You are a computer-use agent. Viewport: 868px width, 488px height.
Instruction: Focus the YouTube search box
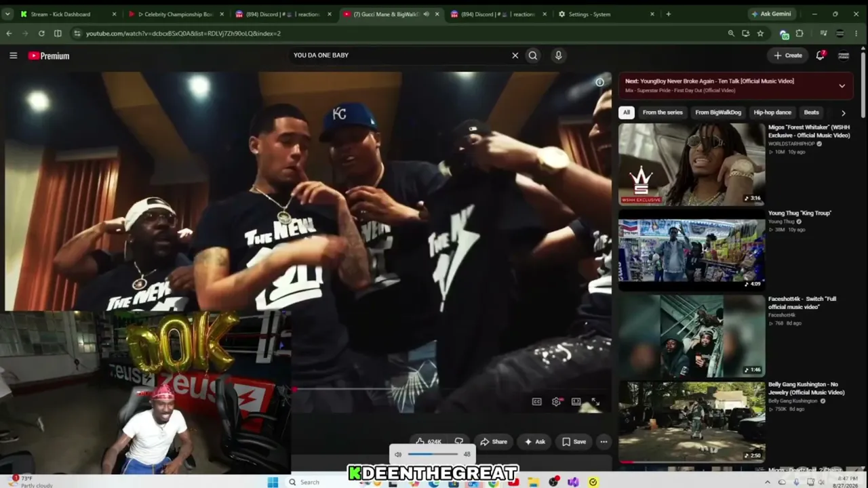click(x=400, y=56)
